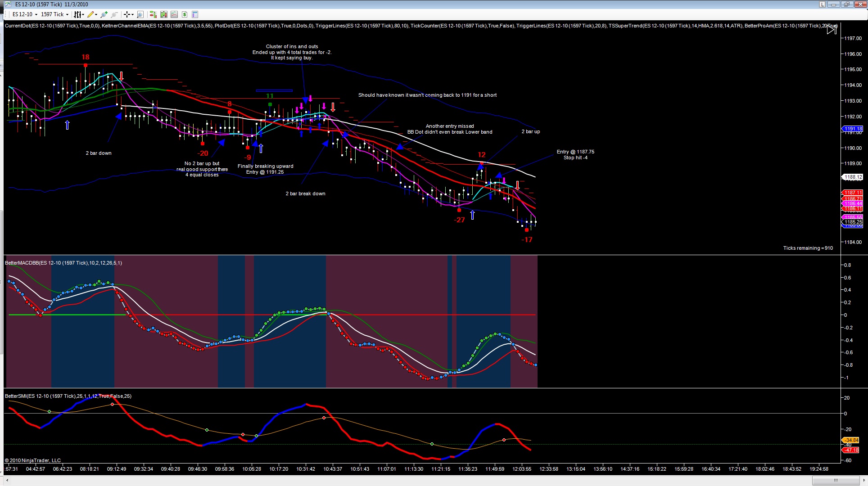868x486 pixels.
Task: Click the red '12' swing label
Action: (482, 155)
